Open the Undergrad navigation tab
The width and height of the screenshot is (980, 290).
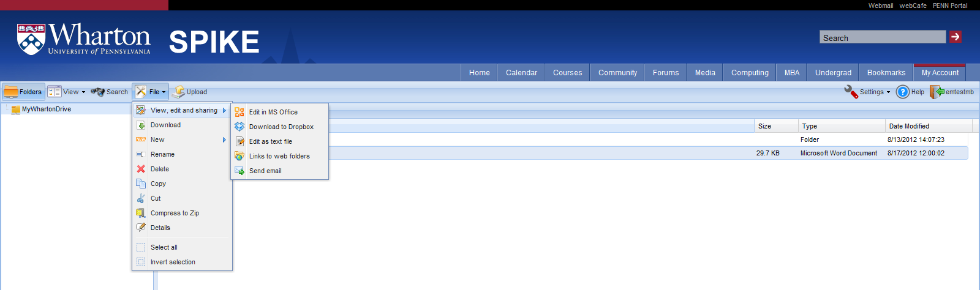pyautogui.click(x=833, y=72)
